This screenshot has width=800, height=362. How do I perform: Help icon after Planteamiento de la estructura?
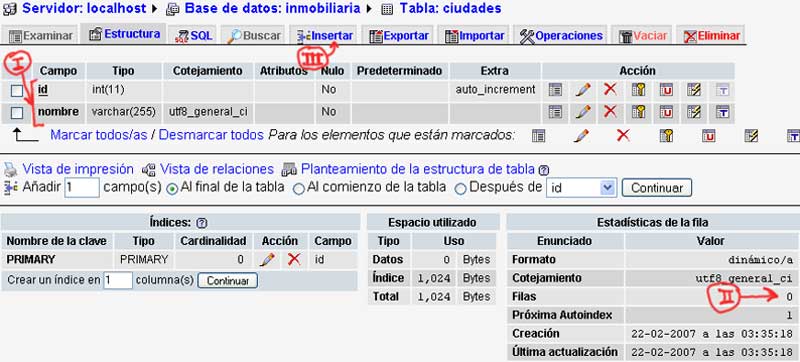pos(543,170)
